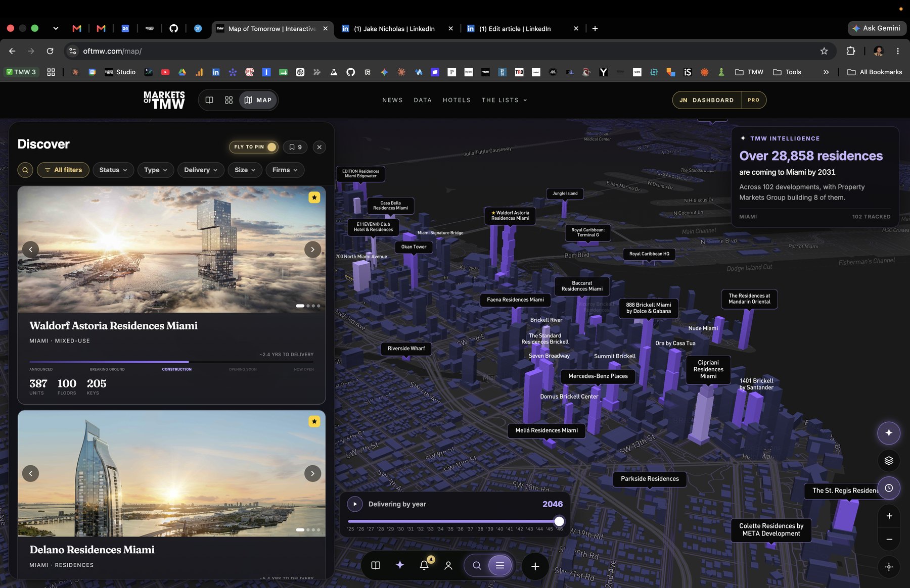Click the delivery year slider handle

pyautogui.click(x=559, y=521)
